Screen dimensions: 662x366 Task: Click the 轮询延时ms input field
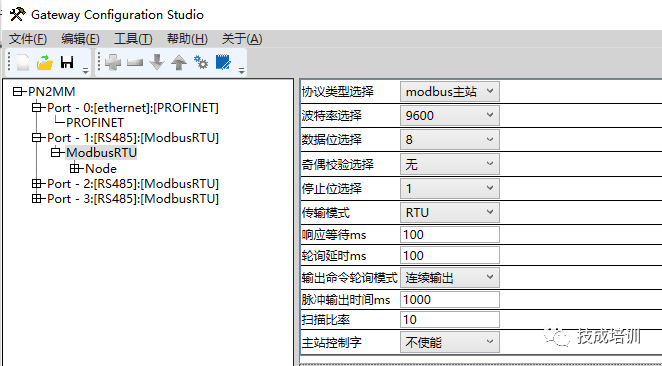click(450, 255)
